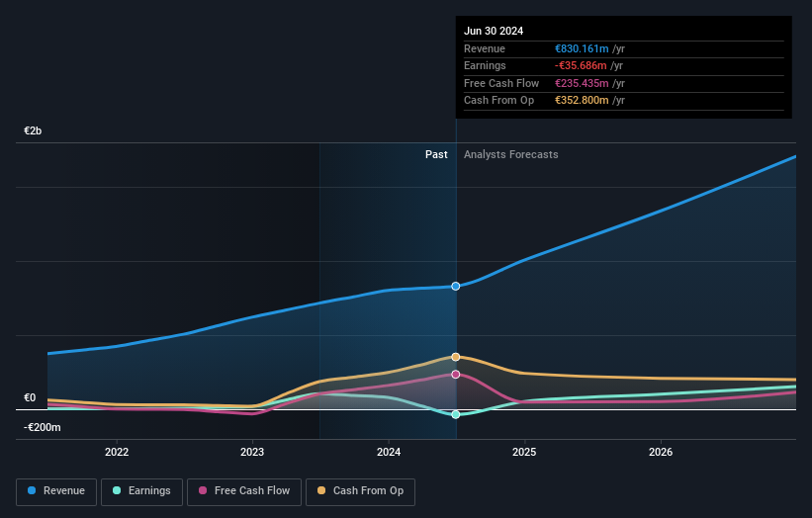Click the €2b y-axis label
This screenshot has height=518, width=812.
[x=34, y=131]
